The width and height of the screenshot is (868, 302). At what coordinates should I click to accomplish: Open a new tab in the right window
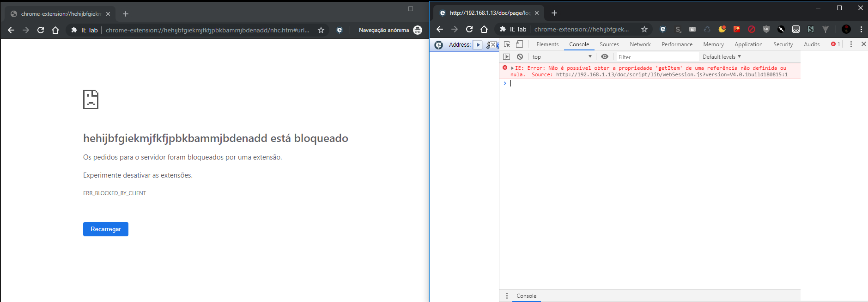(x=554, y=13)
